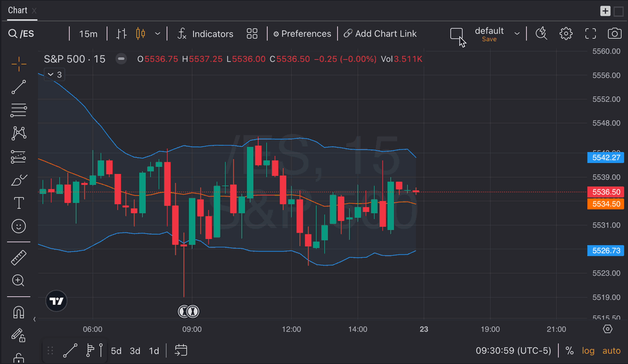628x364 pixels.
Task: Enter fullscreen mode for the chart
Action: [x=590, y=34]
